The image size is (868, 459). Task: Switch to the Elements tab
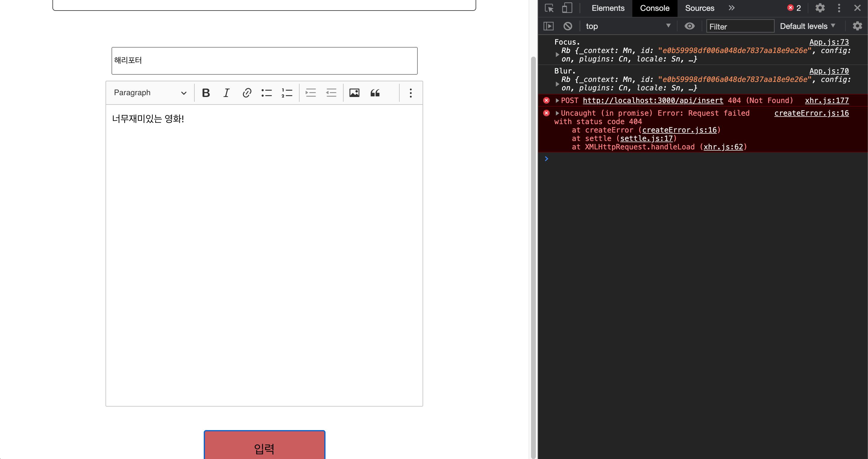point(607,8)
